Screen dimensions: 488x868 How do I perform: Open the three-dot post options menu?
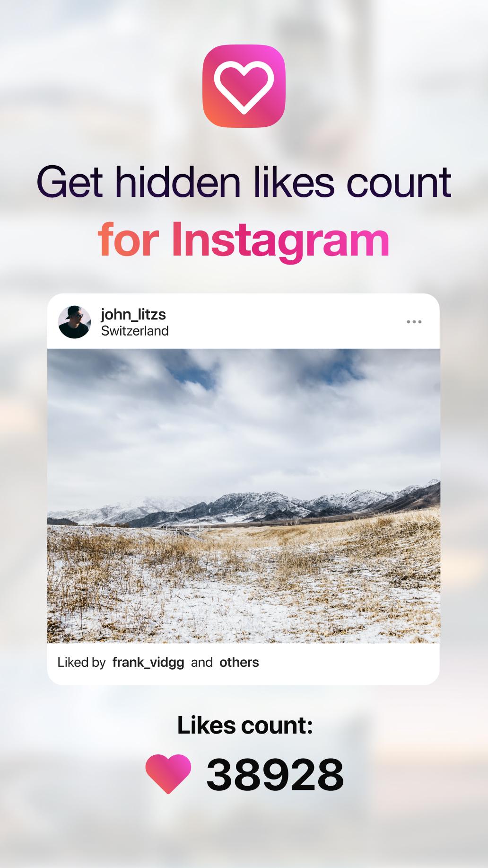click(x=414, y=322)
